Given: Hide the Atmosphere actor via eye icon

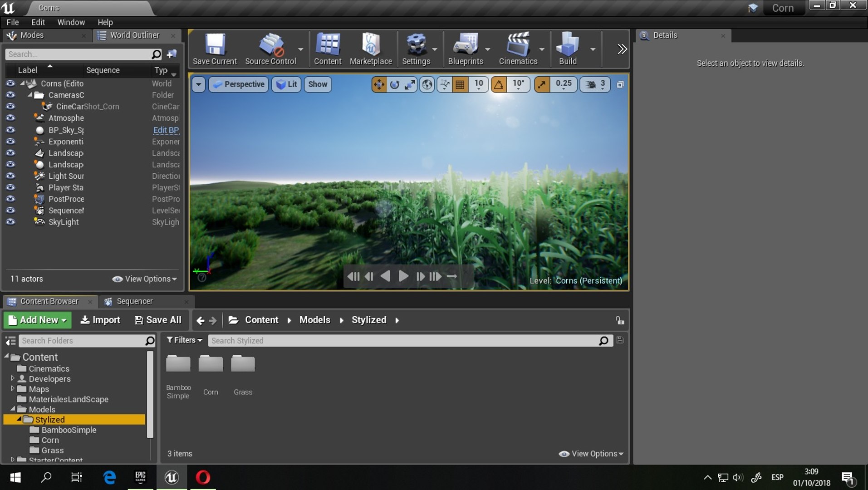Looking at the screenshot, I should click(x=10, y=118).
